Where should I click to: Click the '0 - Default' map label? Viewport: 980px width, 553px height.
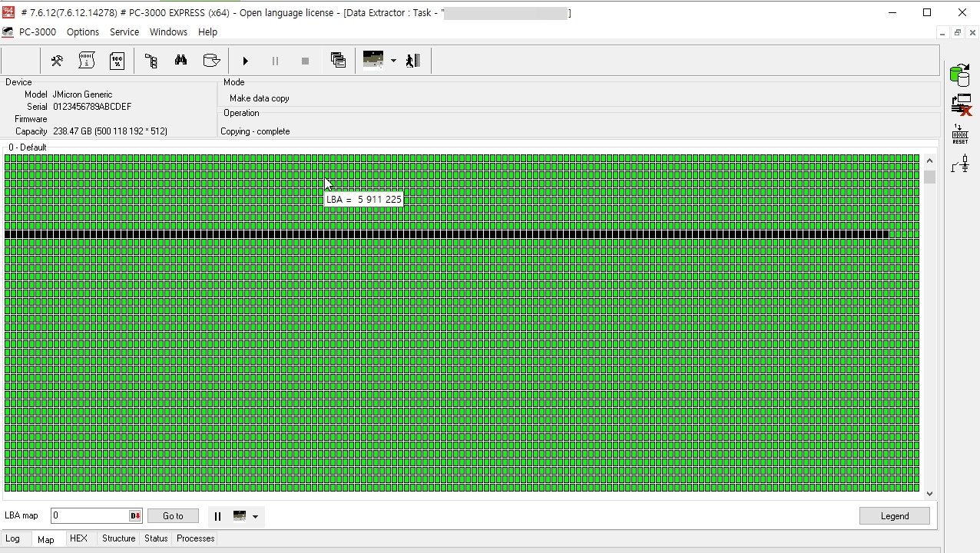tap(28, 147)
